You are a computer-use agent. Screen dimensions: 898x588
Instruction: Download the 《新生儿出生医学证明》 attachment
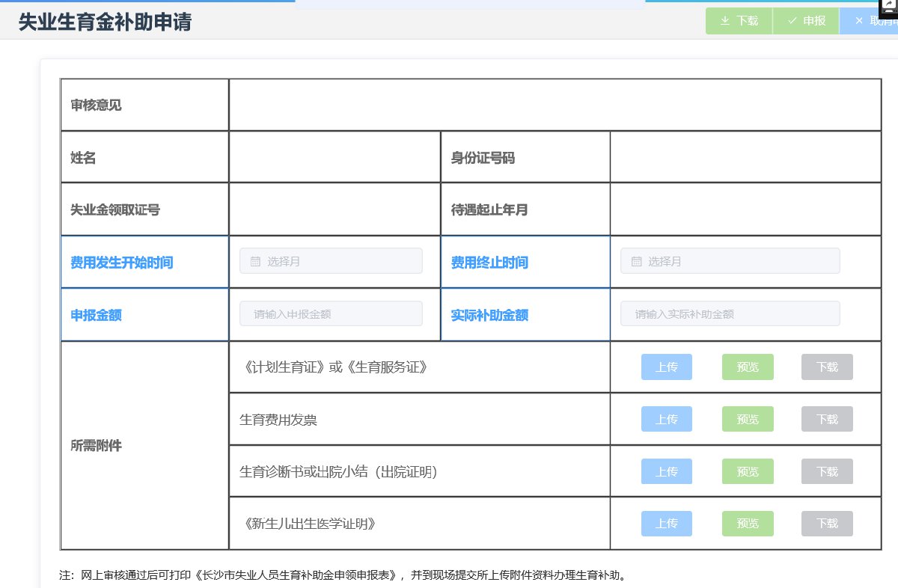[827, 524]
